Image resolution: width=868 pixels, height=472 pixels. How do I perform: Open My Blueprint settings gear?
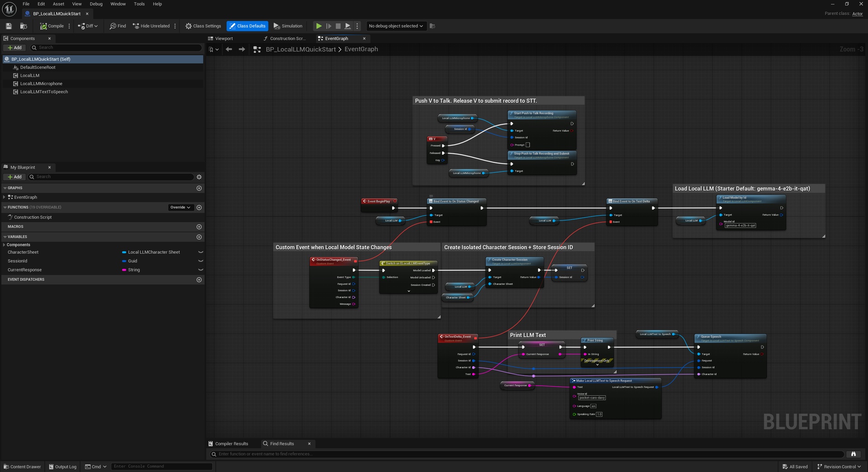(199, 177)
